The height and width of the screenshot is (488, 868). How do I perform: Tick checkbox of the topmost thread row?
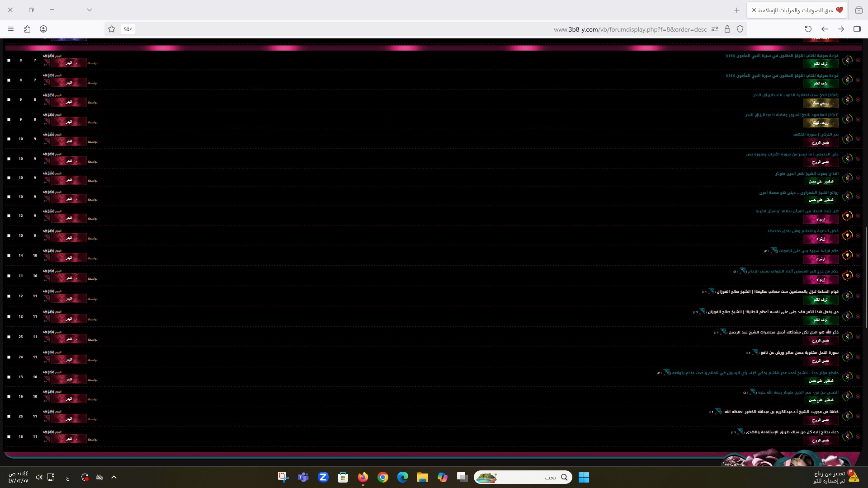(9, 60)
